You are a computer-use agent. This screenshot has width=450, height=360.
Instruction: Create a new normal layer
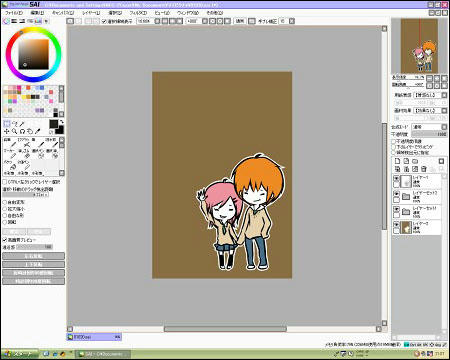pyautogui.click(x=397, y=161)
